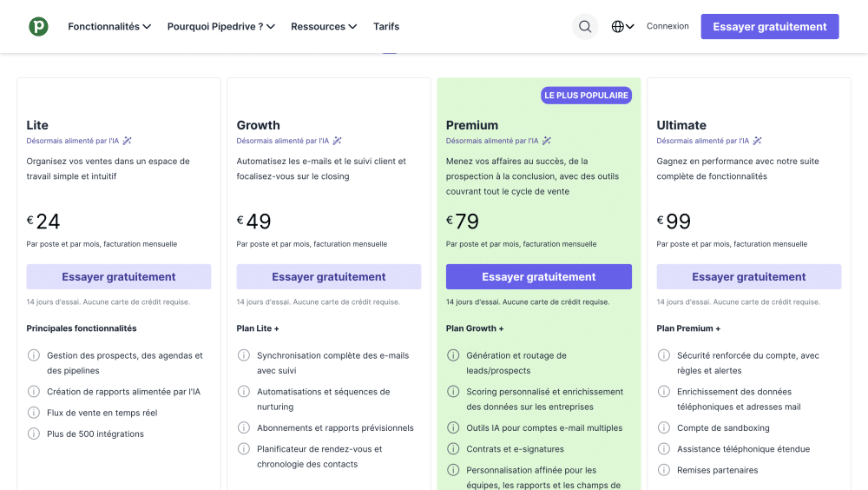Click info icon for Enrichissement des données téléphoniques
This screenshot has height=490, width=868.
664,391
